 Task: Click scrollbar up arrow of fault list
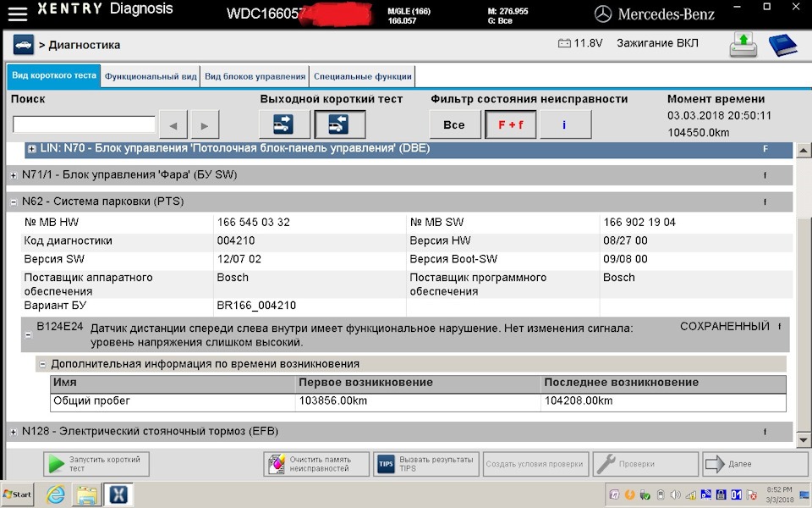804,151
